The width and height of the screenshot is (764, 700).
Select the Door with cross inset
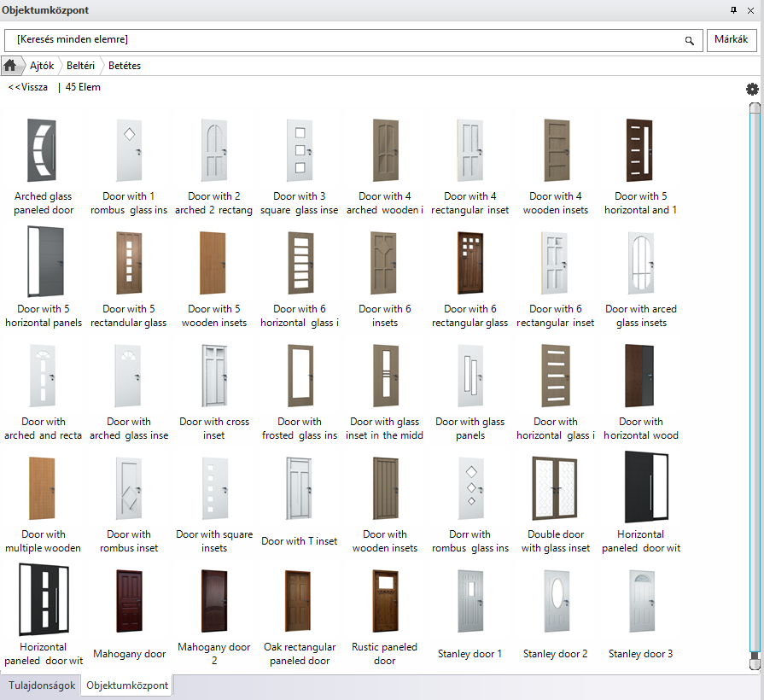coord(214,376)
